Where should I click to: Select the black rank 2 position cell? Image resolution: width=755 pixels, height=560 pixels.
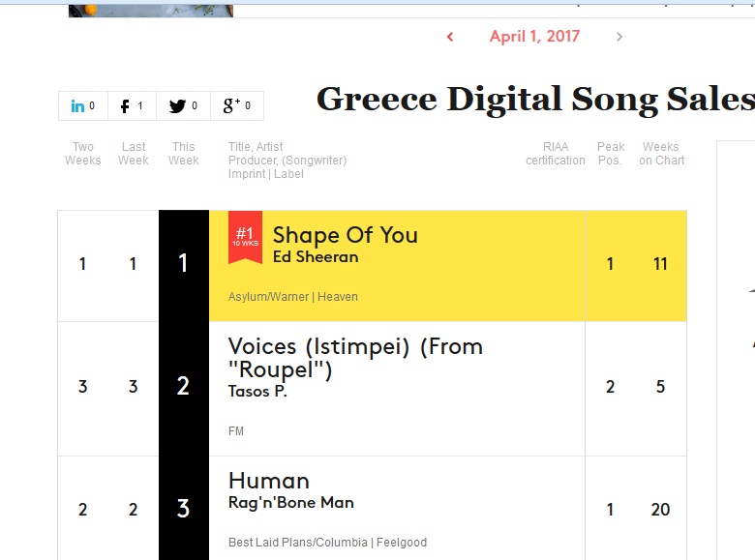coord(184,387)
